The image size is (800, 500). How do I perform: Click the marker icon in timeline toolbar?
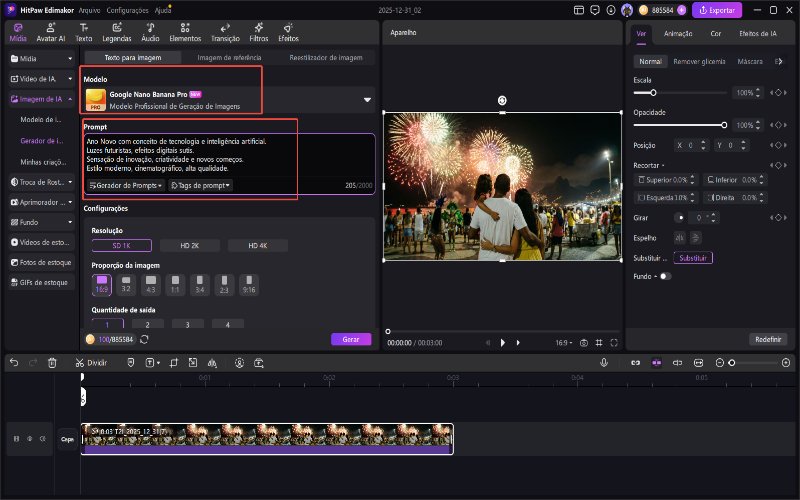[131, 363]
